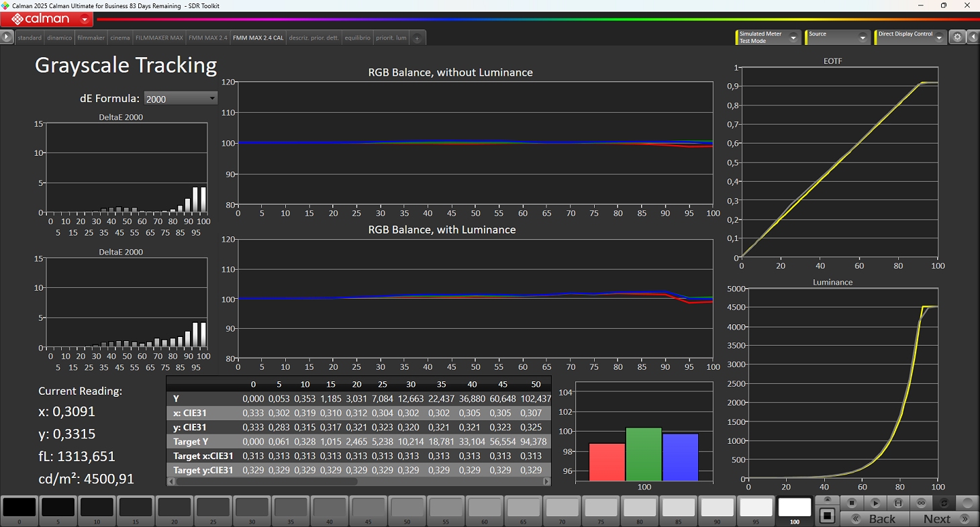Click the Back button
Image resolution: width=980 pixels, height=527 pixels.
[x=879, y=519]
